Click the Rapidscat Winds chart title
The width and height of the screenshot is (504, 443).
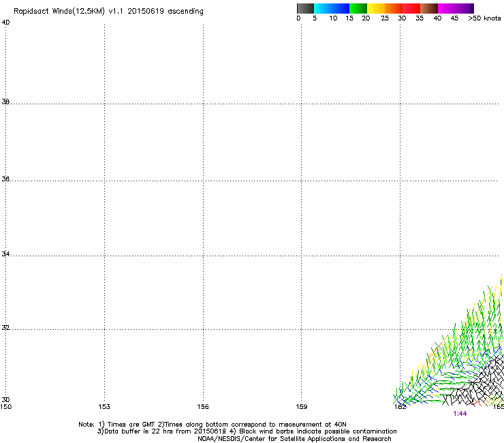click(x=108, y=12)
